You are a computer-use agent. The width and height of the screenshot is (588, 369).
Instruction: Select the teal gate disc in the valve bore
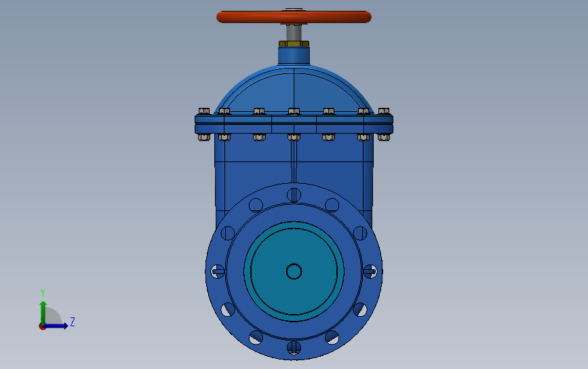pos(294,271)
